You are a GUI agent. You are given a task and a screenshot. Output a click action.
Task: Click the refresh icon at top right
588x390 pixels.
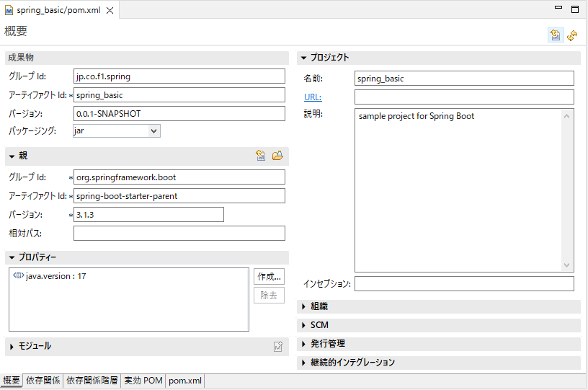[573, 35]
